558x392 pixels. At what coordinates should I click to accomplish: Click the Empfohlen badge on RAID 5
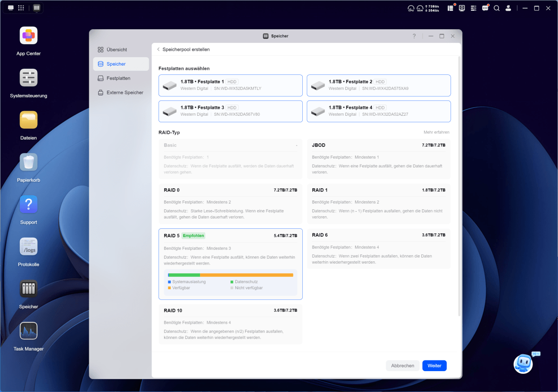coord(193,236)
